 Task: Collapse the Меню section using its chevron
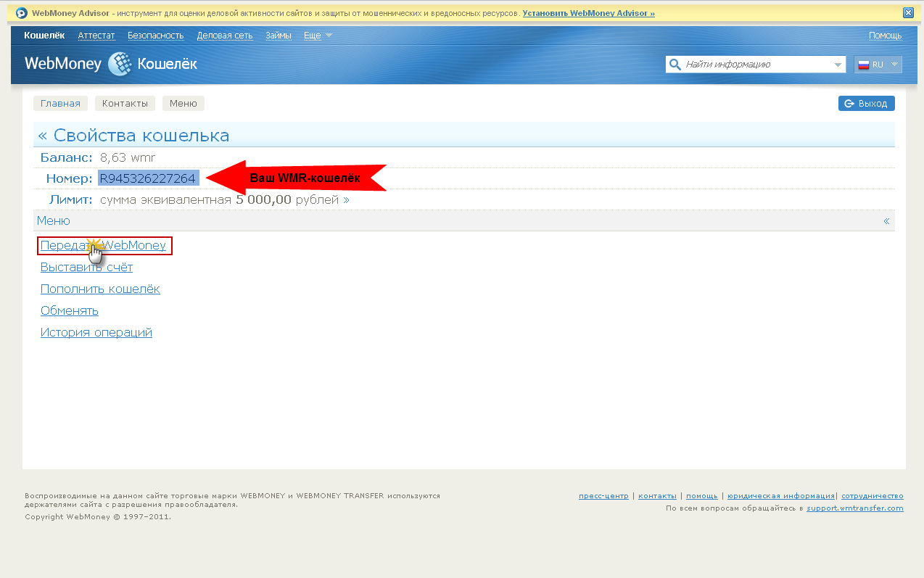(x=886, y=221)
